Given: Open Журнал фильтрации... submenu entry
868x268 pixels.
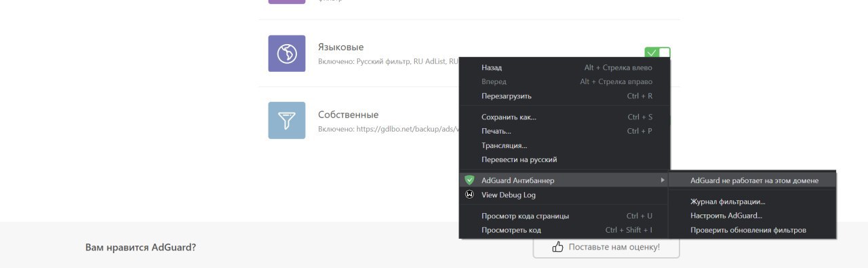Looking at the screenshot, I should (x=753, y=202).
